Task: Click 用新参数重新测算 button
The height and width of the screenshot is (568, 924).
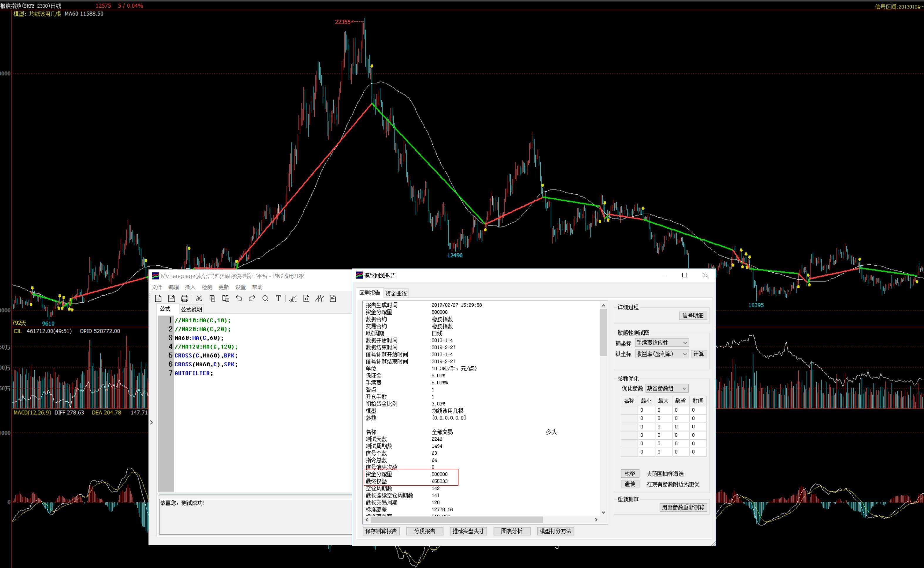Action: 683,507
